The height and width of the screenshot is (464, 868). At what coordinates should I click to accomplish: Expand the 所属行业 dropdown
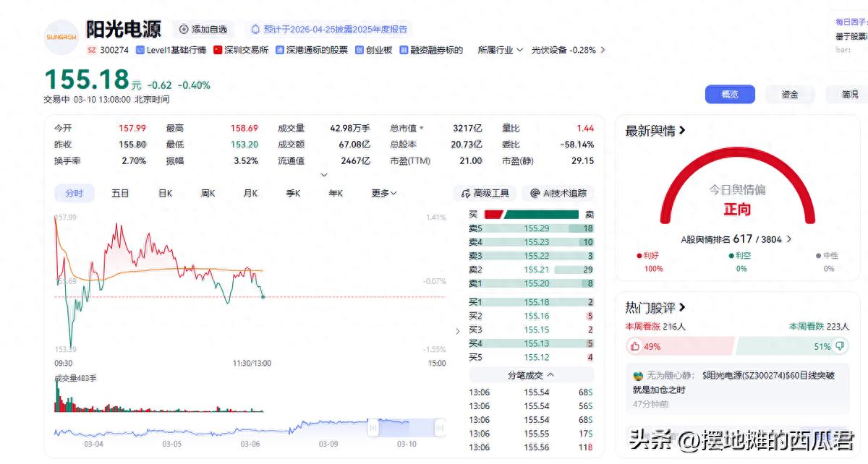click(499, 50)
